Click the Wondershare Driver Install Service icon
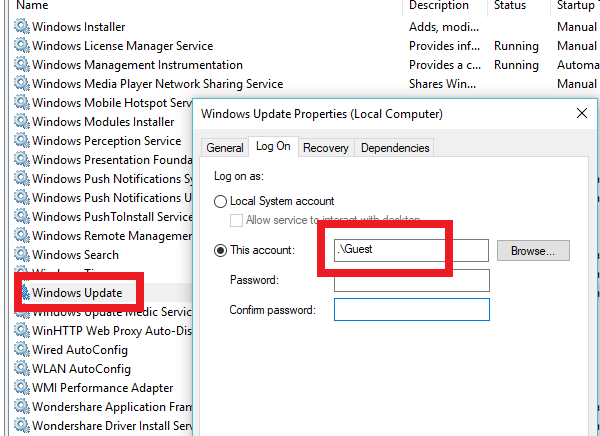 [21, 425]
